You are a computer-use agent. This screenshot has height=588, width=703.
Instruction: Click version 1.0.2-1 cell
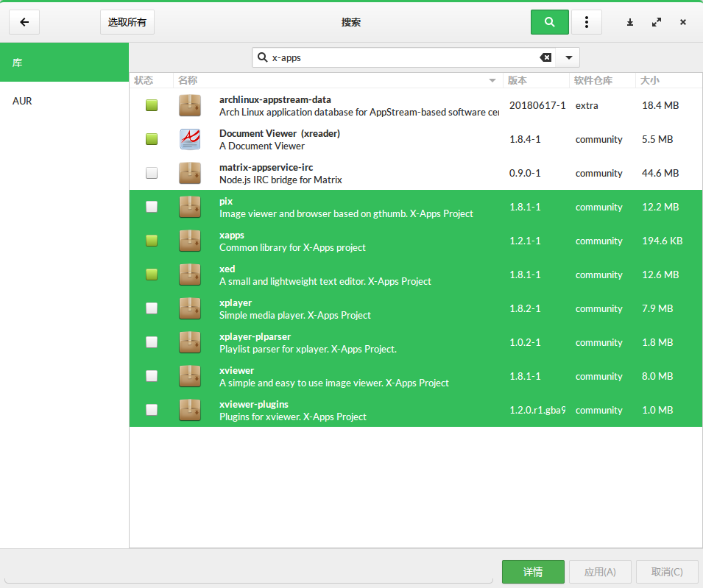[525, 342]
